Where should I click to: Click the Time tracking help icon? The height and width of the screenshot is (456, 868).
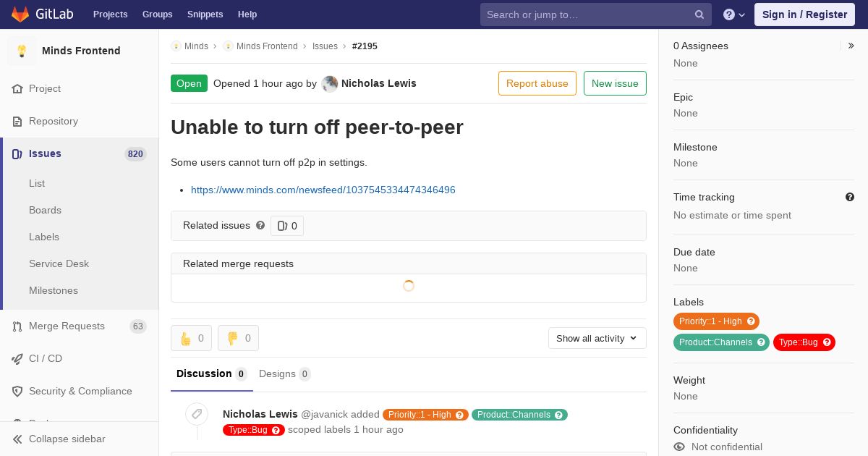(850, 197)
